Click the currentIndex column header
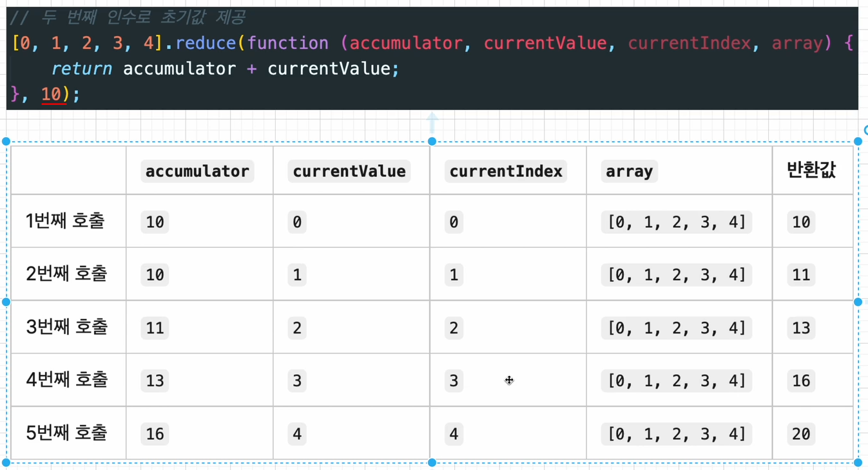This screenshot has width=868, height=470. click(507, 171)
